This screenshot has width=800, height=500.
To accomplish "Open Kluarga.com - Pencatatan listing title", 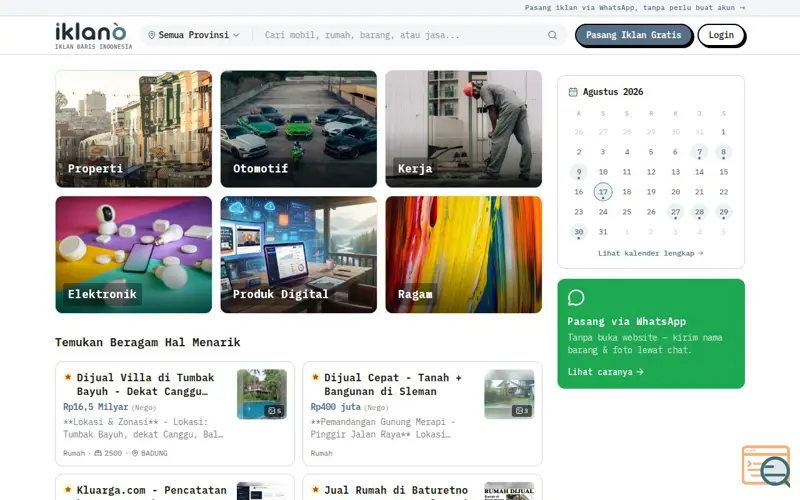I will tap(152, 490).
